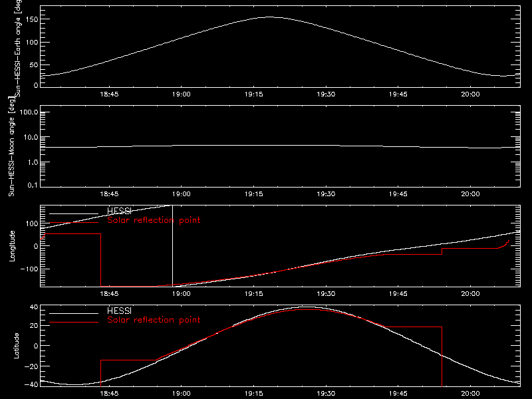Select the HESSI legend label in Latitude plot
Screen dimensions: 532x399
[119, 311]
